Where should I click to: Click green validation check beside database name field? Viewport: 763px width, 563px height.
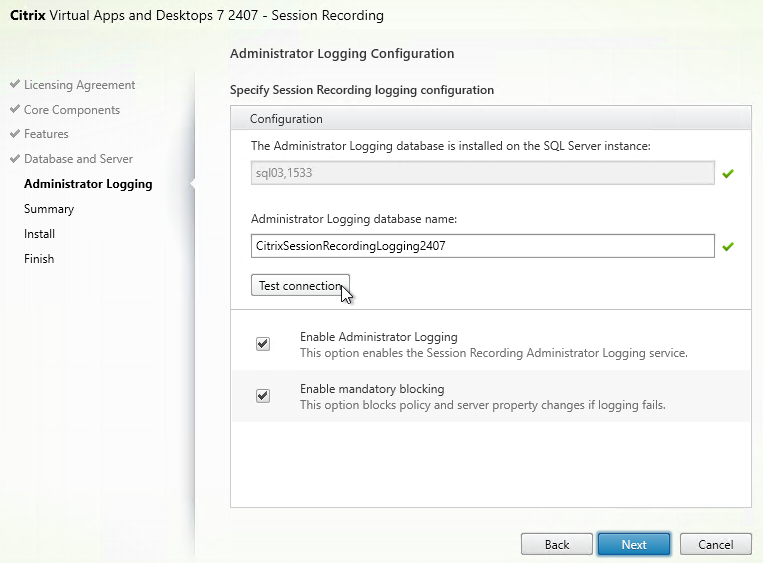(x=728, y=247)
